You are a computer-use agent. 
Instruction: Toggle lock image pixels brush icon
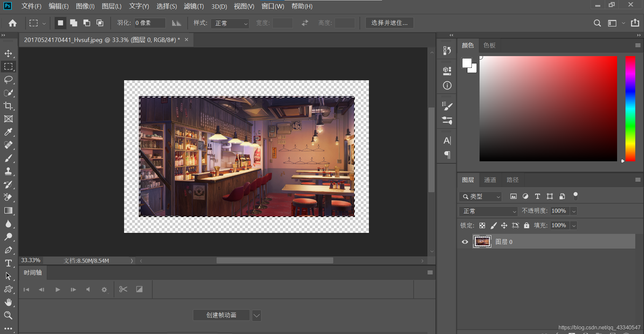click(493, 225)
